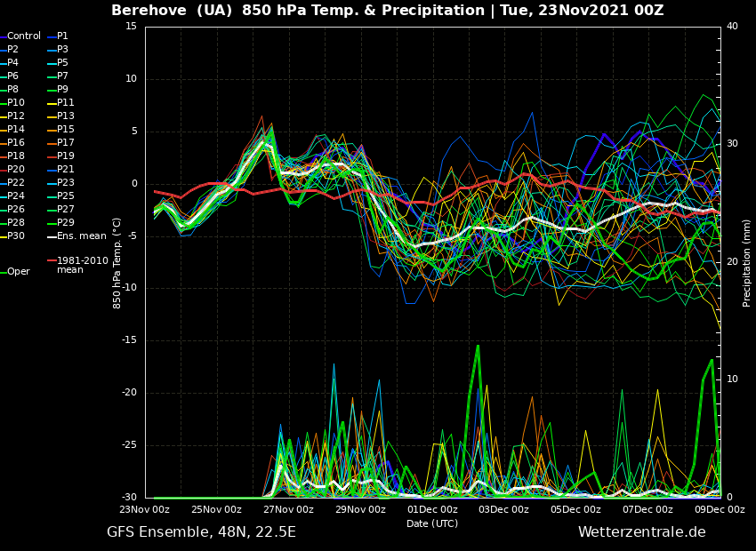Viewport: 756px width, 551px height.
Task: Click the P30 legend entry
Action: point(16,236)
